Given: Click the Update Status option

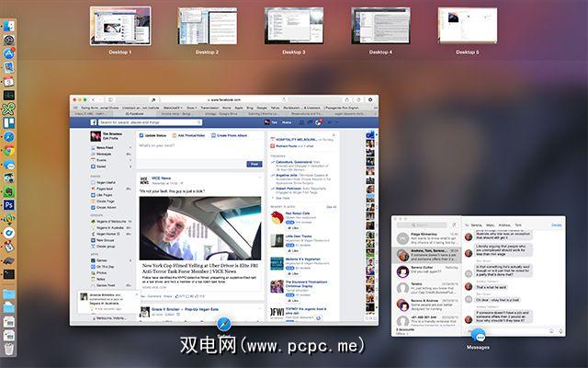Looking at the screenshot, I should coord(153,135).
